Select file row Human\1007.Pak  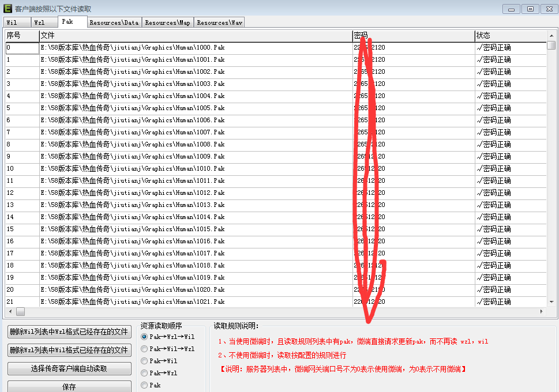[x=276, y=133]
